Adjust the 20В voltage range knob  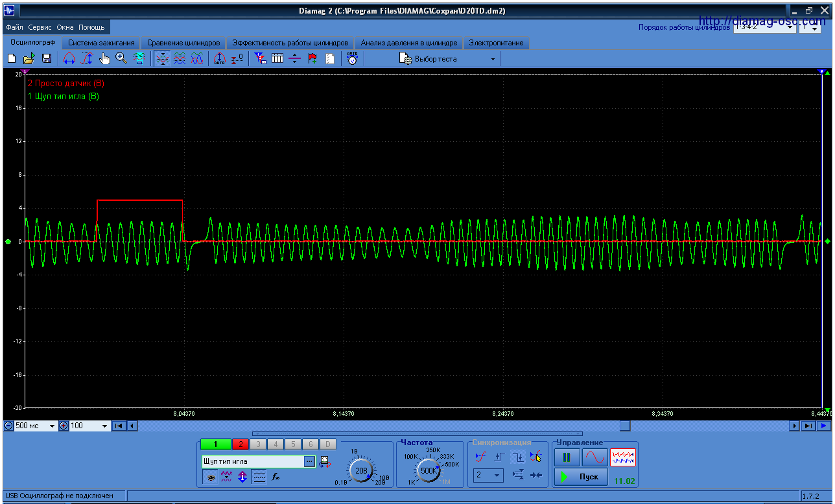362,470
